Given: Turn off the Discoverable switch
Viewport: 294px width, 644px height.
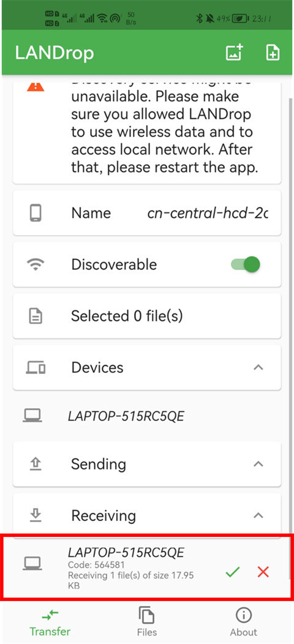Looking at the screenshot, I should pyautogui.click(x=246, y=264).
